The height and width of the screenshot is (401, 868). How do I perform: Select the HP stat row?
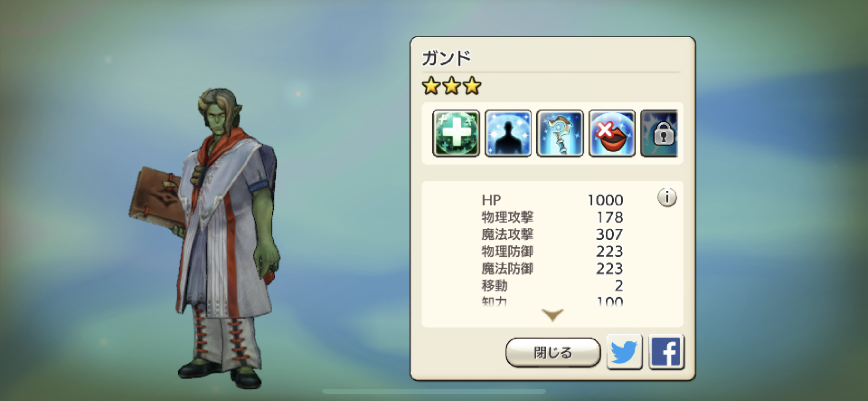(x=553, y=200)
